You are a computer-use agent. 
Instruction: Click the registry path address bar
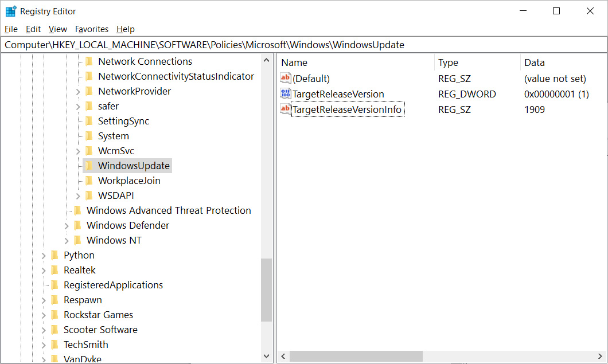pos(304,45)
